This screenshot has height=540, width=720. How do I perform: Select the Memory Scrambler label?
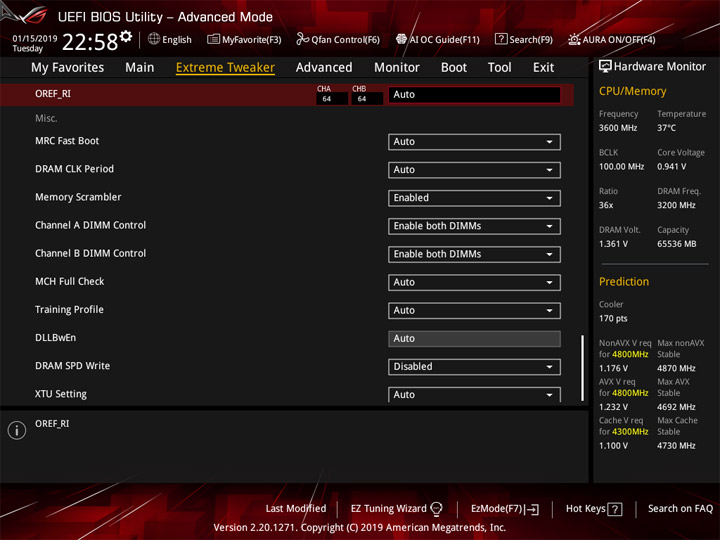78,197
